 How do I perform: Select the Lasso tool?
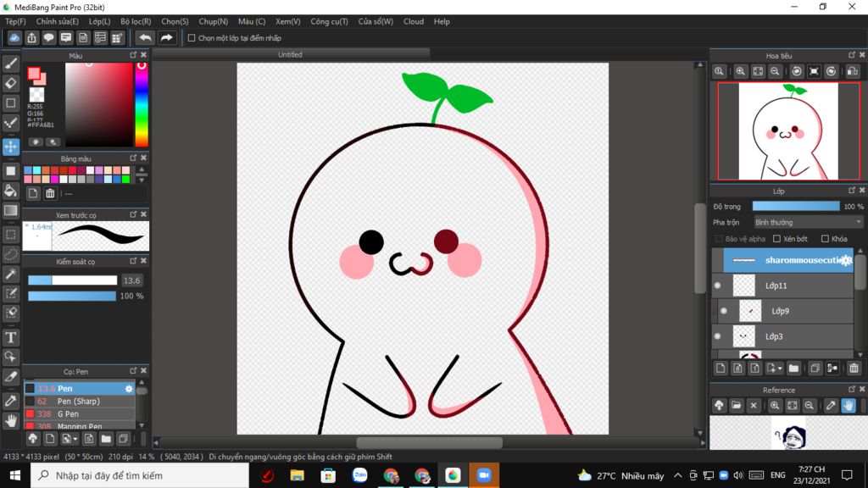10,254
